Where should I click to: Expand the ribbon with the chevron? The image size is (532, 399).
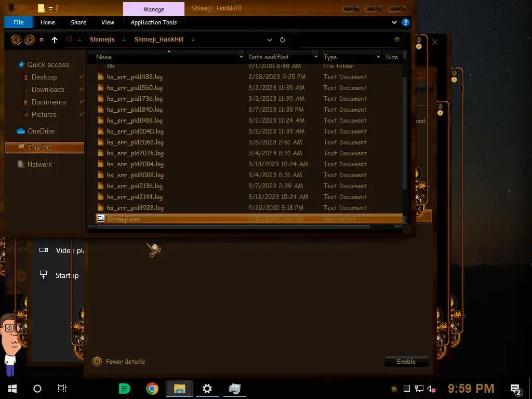[394, 22]
